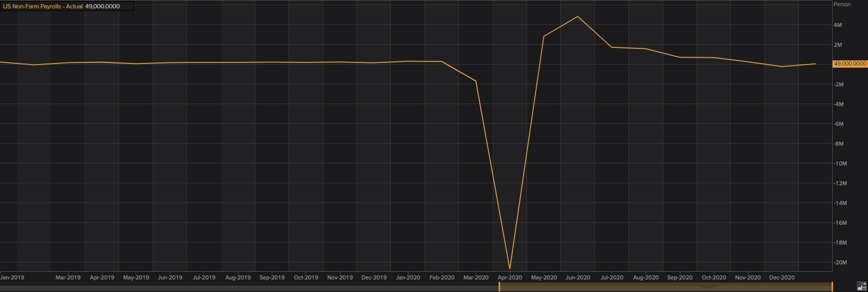Viewport: 868px width, 292px height.
Task: Click the Sep-2020 date axis label
Action: click(x=680, y=277)
